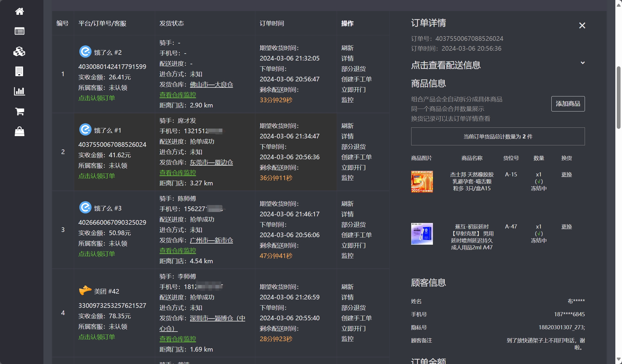Screen dimensions: 622x364
Task: Click the page vertical scrollbar thumb
Action: click(619, 97)
